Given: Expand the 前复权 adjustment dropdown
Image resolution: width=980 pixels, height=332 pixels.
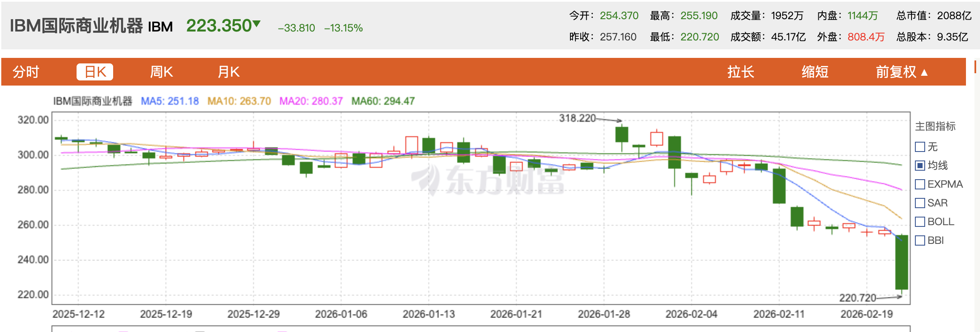Looking at the screenshot, I should point(901,72).
